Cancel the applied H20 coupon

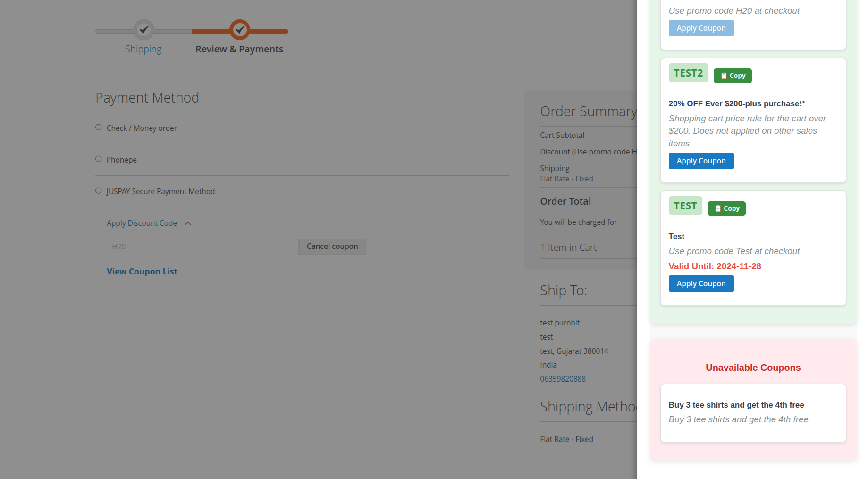(x=332, y=246)
